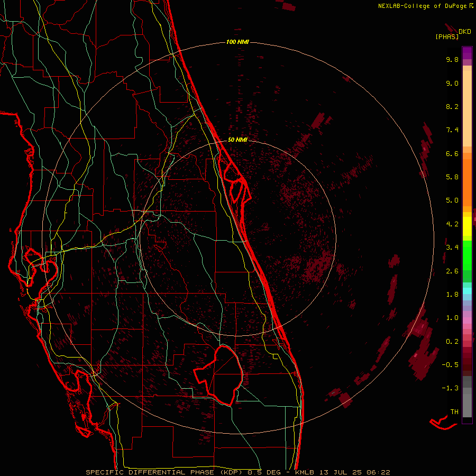
Task: Click the 3.4 scale value
Action: pyautogui.click(x=452, y=248)
